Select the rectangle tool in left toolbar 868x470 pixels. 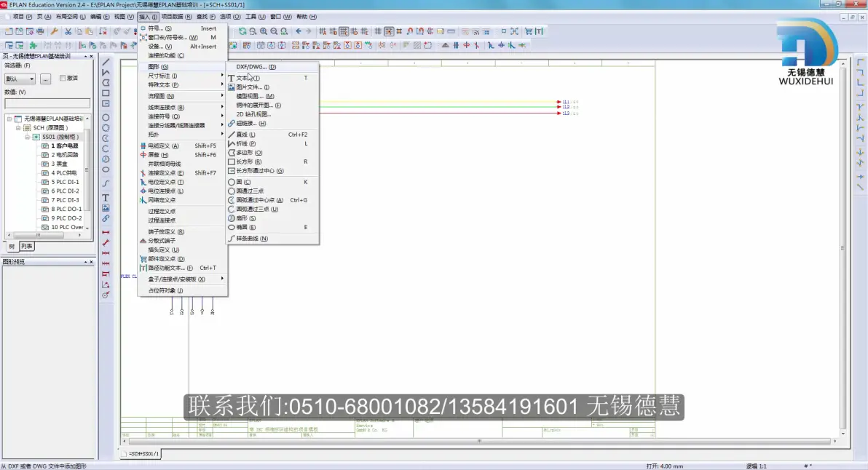tap(106, 93)
